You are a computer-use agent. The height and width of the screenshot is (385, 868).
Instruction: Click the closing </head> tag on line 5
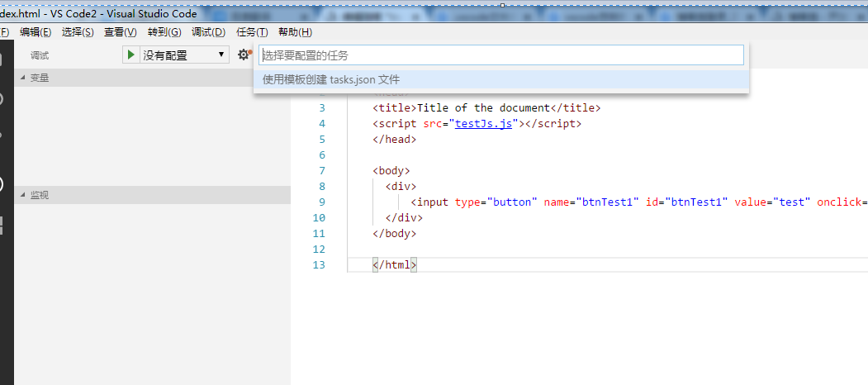pyautogui.click(x=395, y=139)
